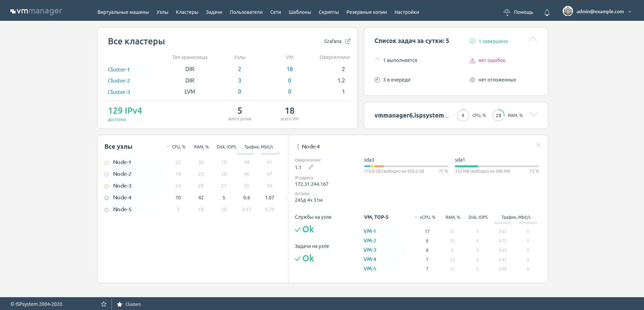
Task: Open the Кластеры menu
Action: (187, 12)
